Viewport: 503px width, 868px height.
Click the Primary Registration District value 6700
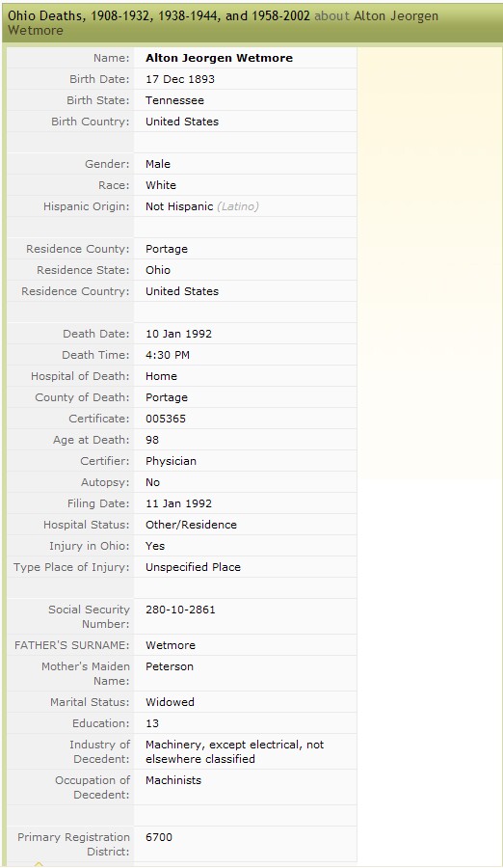159,837
